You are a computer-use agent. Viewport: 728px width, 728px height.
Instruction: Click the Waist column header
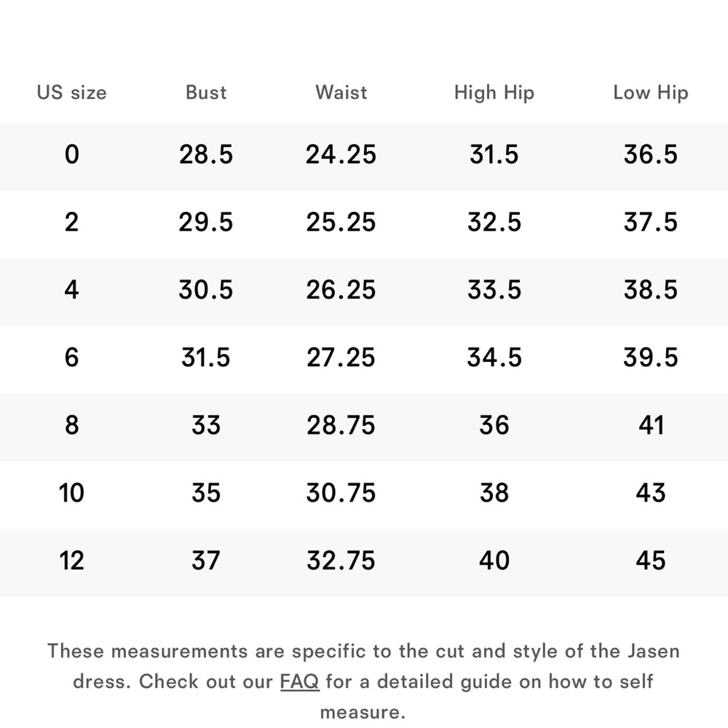[341, 92]
